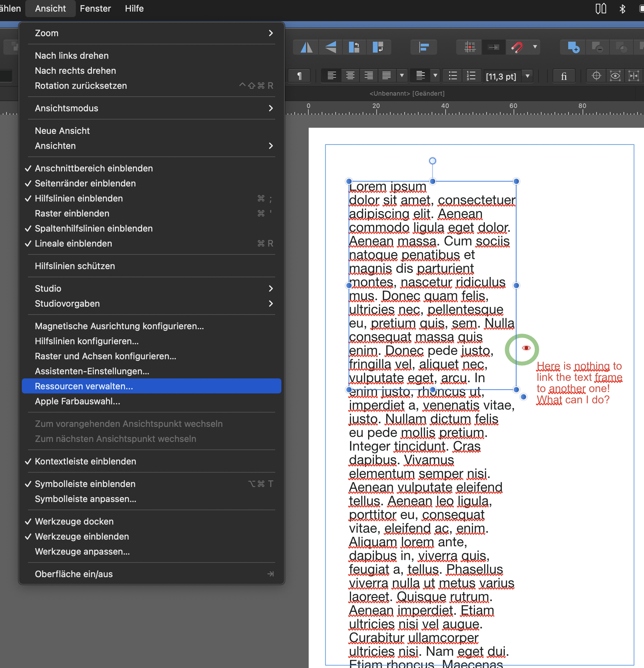Justify the paragraph text

(387, 76)
